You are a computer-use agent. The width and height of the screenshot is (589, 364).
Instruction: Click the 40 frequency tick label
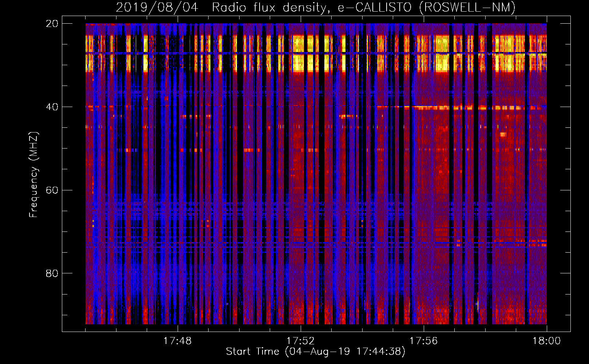point(52,107)
